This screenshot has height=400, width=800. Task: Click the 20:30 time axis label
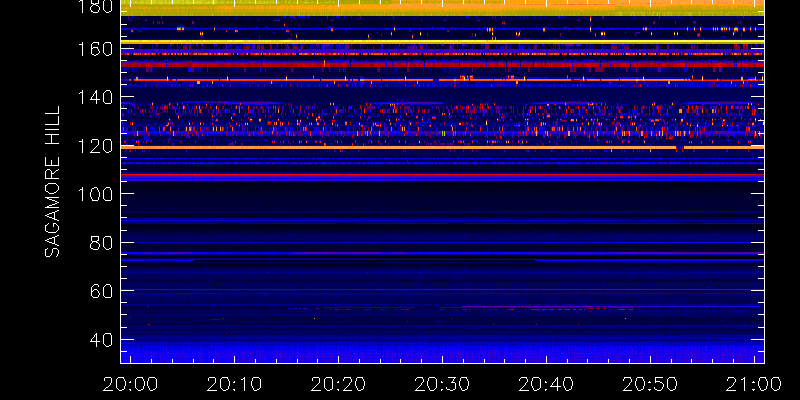[x=442, y=384]
